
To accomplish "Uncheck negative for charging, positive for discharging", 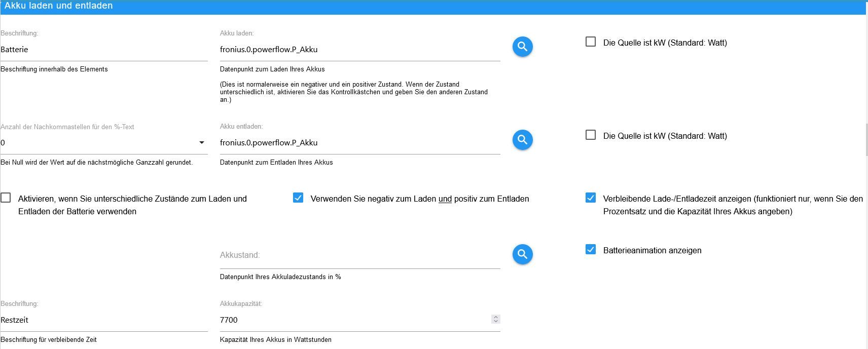I will click(298, 198).
